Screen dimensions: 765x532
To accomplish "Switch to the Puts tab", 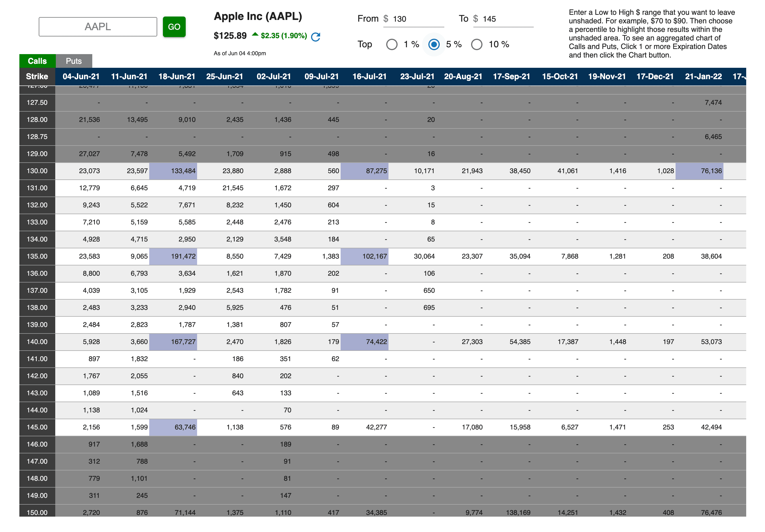I will tap(74, 61).
